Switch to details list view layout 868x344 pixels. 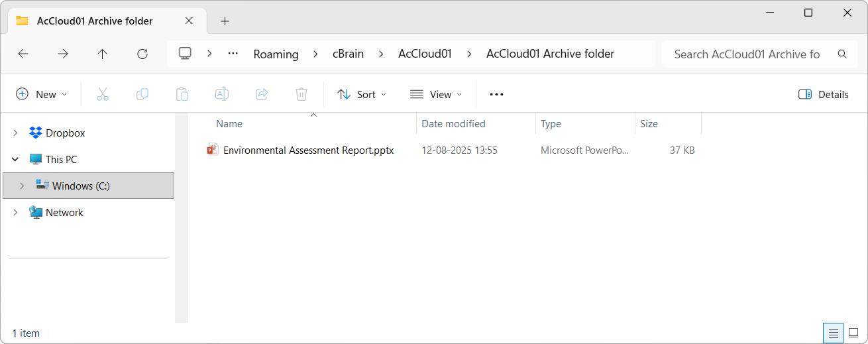pyautogui.click(x=834, y=333)
